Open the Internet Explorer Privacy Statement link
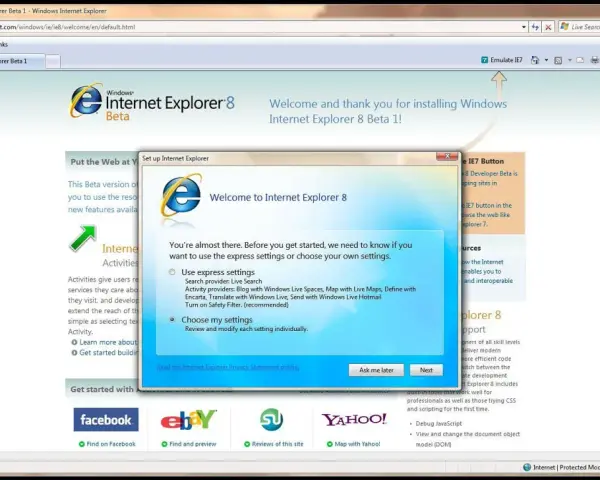This screenshot has width=600, height=480. [x=228, y=367]
